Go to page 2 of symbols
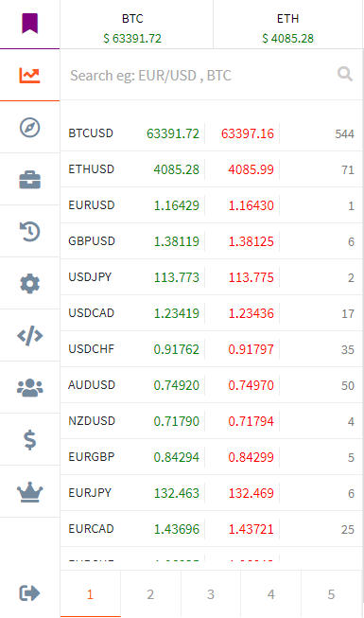 pos(150,594)
